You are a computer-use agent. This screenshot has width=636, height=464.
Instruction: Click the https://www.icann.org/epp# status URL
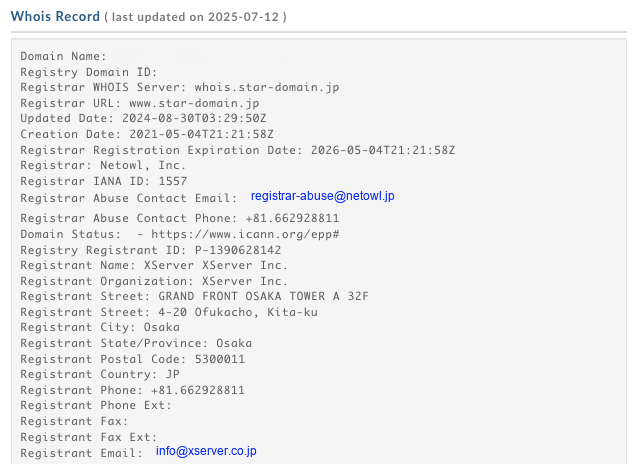[245, 234]
